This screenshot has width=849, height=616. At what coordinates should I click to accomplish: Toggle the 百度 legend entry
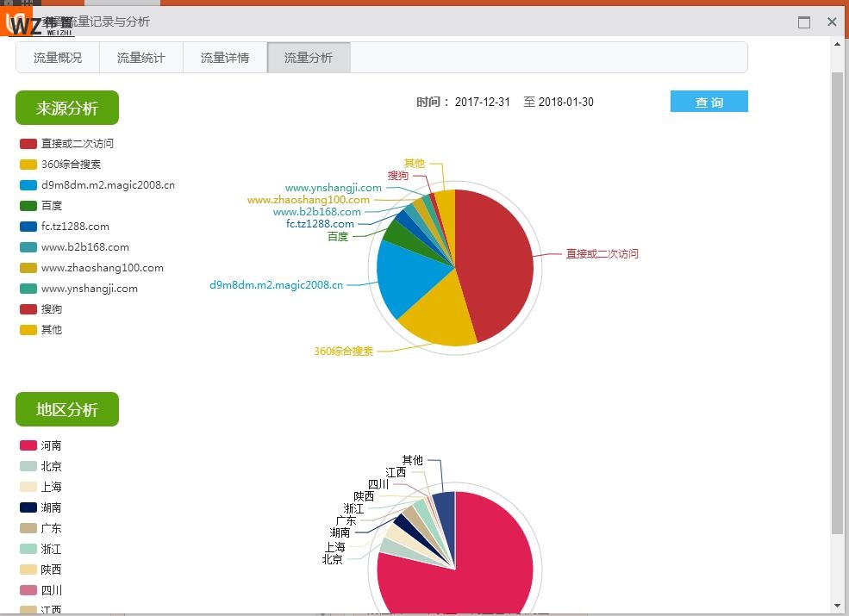click(x=28, y=206)
